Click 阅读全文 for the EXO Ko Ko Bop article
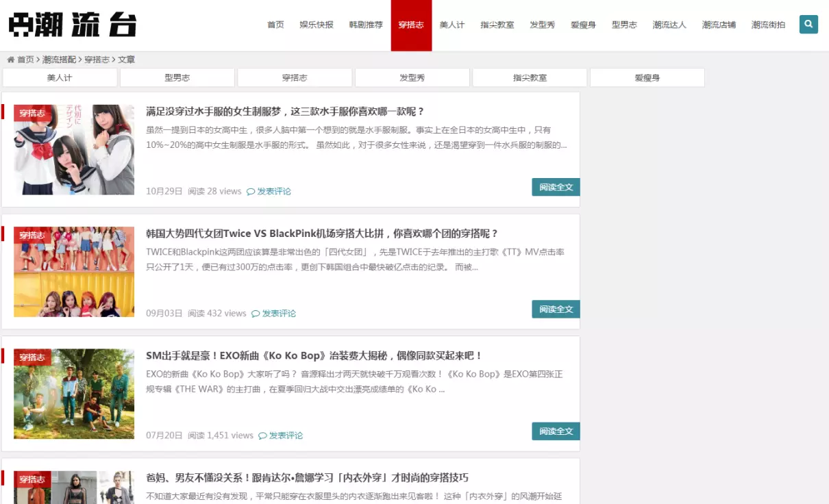 (x=556, y=431)
